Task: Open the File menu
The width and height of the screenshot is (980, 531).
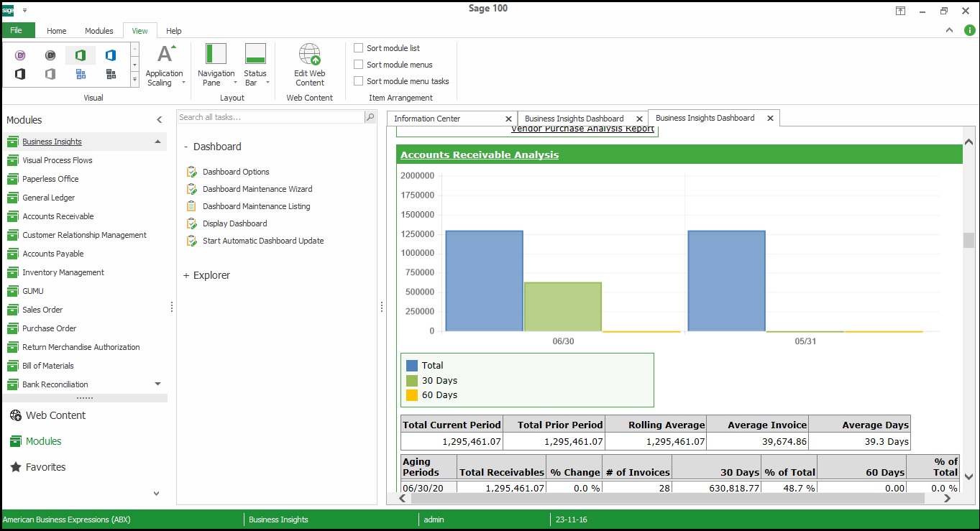Action: click(17, 30)
